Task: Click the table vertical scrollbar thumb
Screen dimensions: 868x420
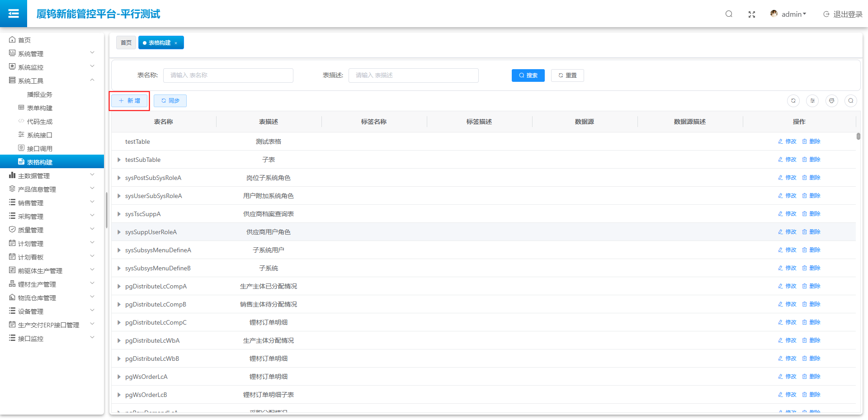Action: [x=858, y=136]
